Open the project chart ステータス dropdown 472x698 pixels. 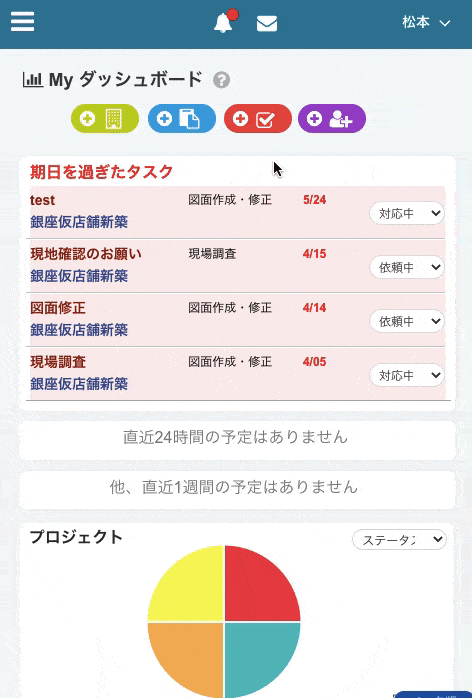[x=399, y=540]
